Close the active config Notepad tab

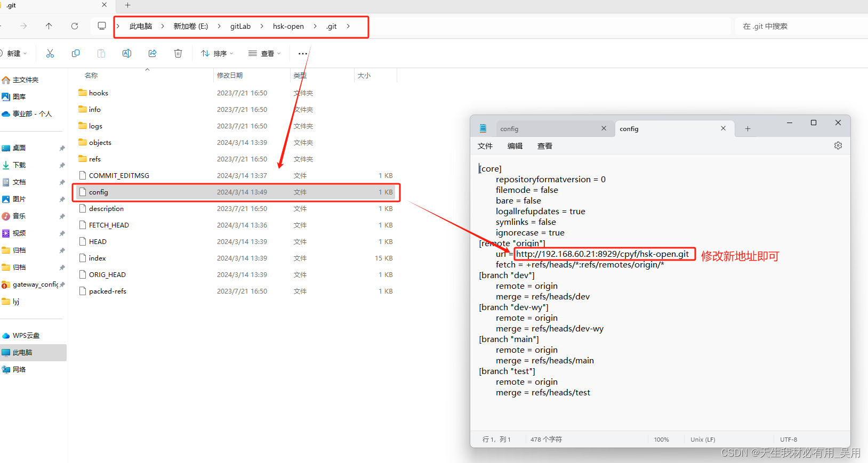pyautogui.click(x=723, y=128)
